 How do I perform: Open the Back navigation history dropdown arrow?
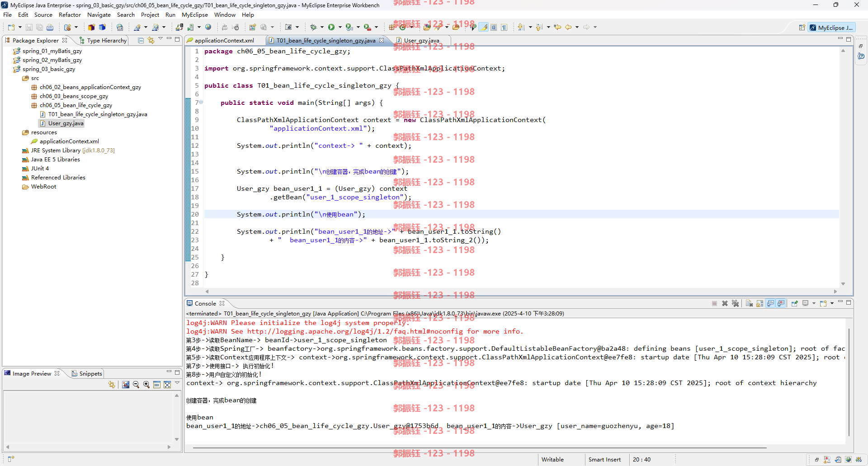pos(577,27)
